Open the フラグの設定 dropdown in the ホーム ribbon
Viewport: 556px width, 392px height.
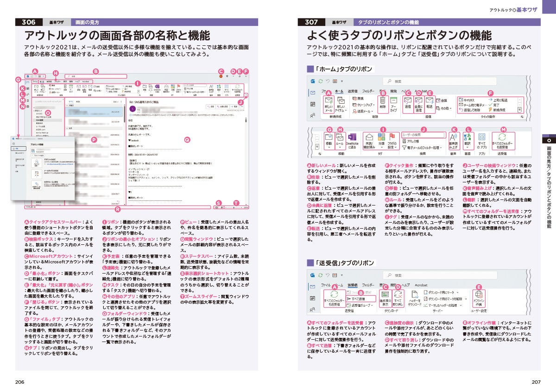[392, 142]
